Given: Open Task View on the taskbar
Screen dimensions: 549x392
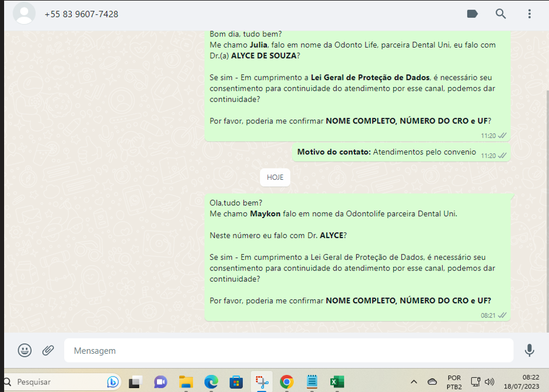Looking at the screenshot, I should (136, 382).
